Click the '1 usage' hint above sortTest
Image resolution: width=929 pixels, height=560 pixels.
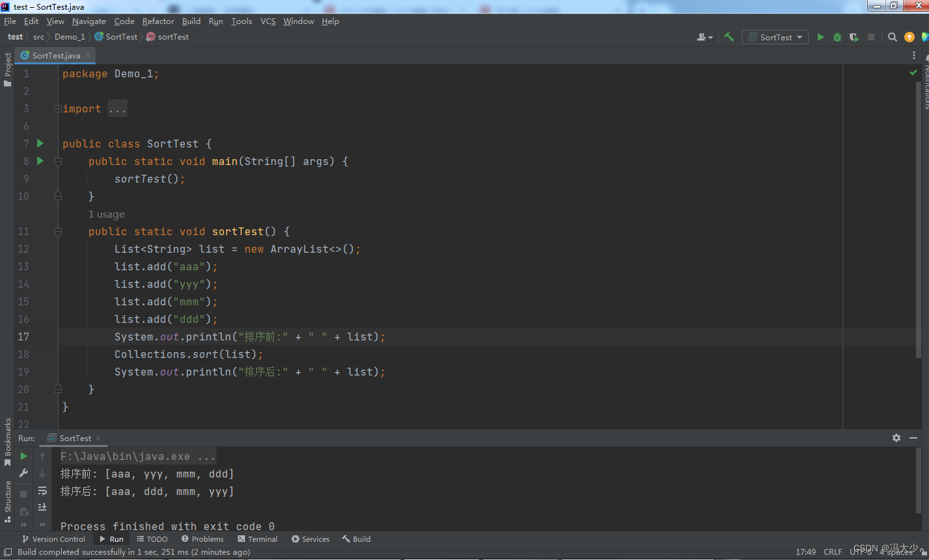(x=107, y=214)
